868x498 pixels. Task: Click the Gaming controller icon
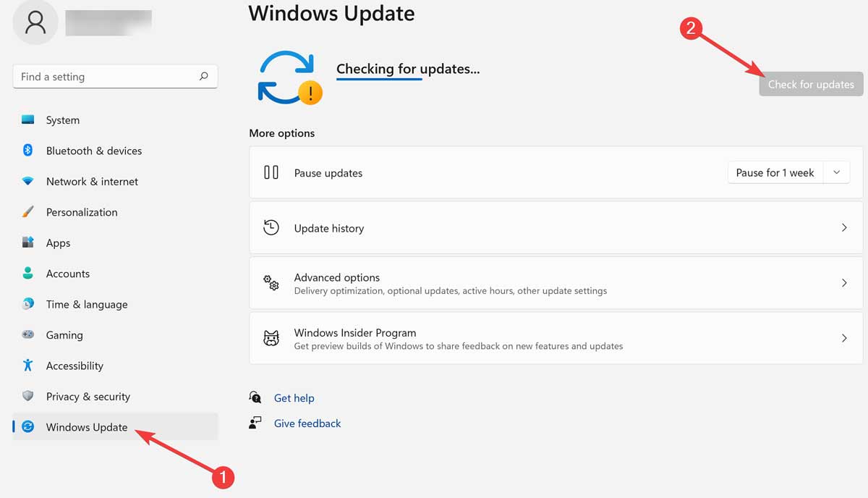pos(27,335)
